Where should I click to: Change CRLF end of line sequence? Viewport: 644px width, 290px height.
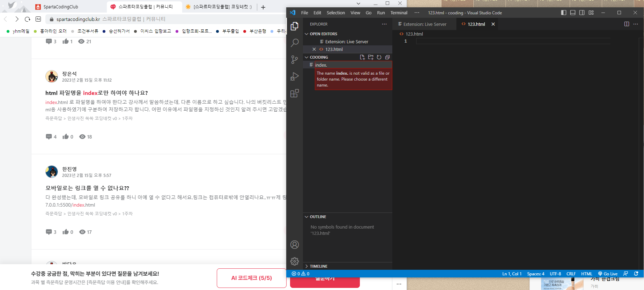click(x=571, y=274)
